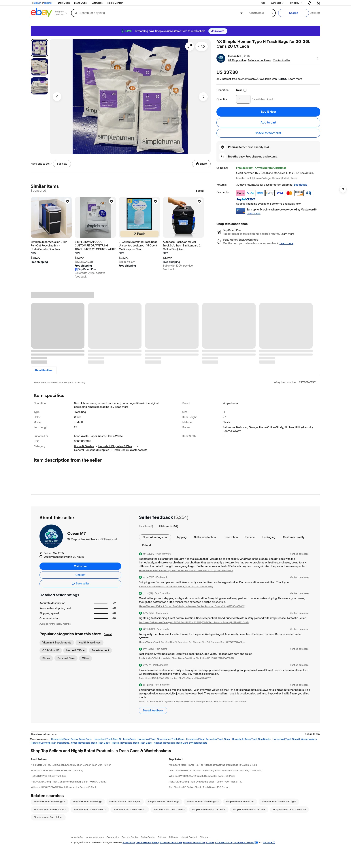The width and height of the screenshot is (351, 868).
Task: Click the Diners Club payment icon
Action: 309,193
